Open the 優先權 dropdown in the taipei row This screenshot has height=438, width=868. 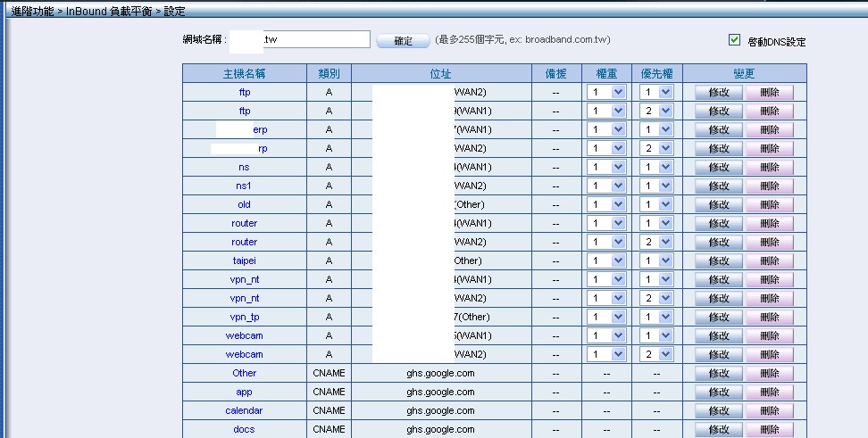point(656,260)
